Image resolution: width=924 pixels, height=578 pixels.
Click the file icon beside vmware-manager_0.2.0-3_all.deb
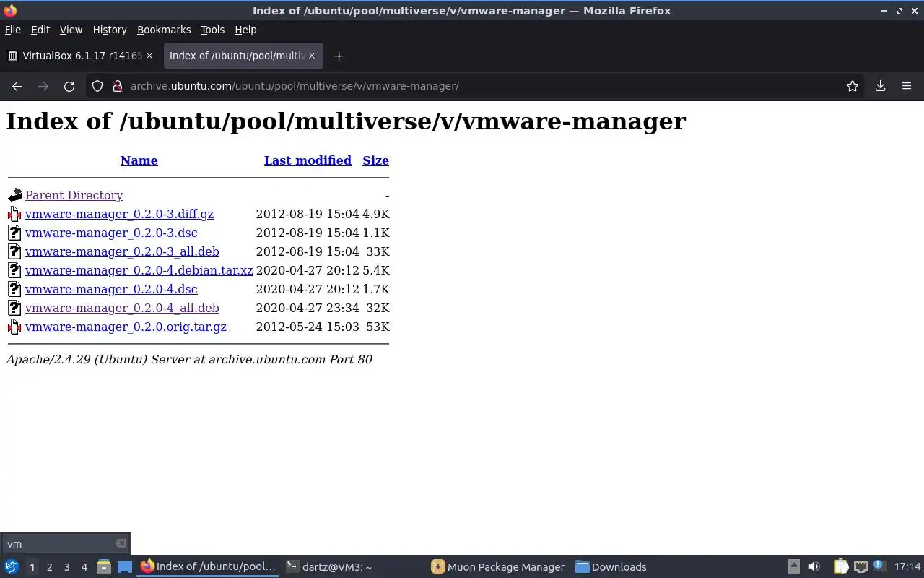(x=15, y=251)
